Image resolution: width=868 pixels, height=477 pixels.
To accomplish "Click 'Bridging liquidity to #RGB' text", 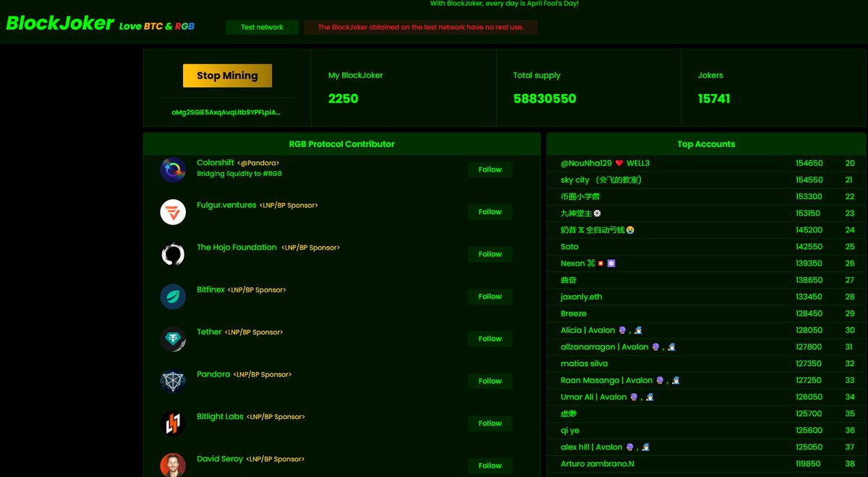I will (239, 174).
